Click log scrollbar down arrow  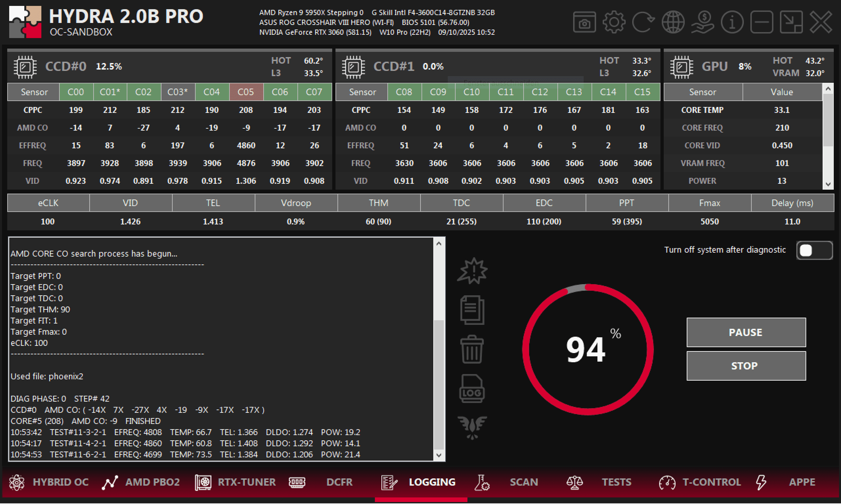pyautogui.click(x=439, y=455)
